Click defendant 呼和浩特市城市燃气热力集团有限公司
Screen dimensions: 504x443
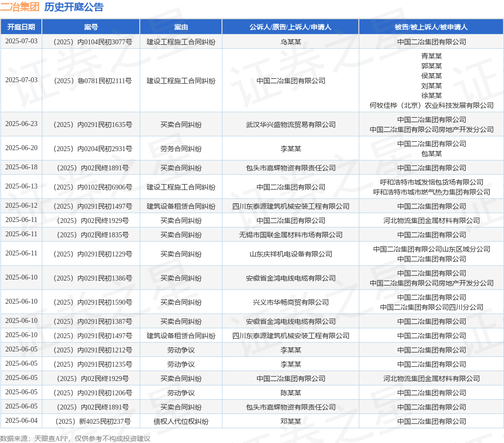[x=431, y=192]
